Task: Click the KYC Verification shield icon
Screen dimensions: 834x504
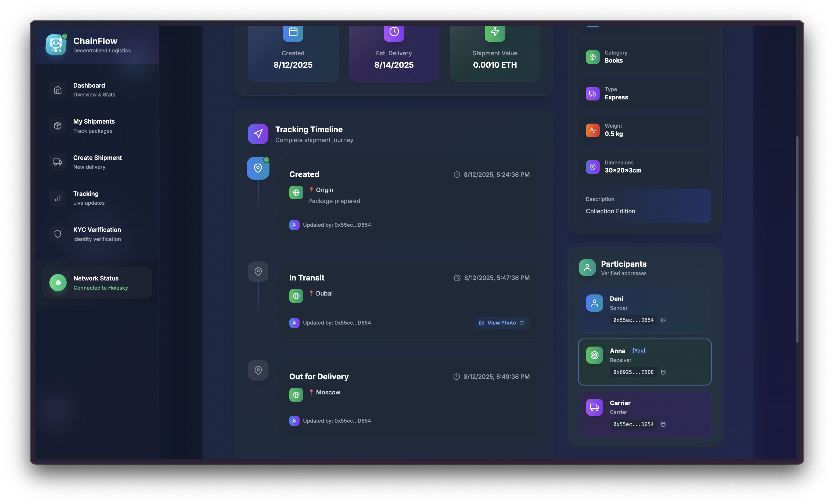Action: (x=58, y=234)
